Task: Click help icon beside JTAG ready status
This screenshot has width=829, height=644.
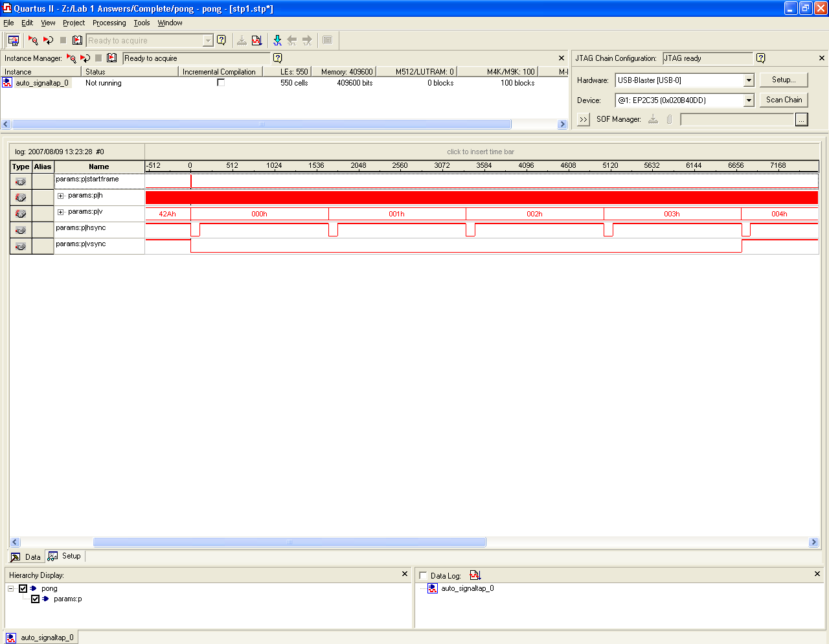Action: (760, 58)
